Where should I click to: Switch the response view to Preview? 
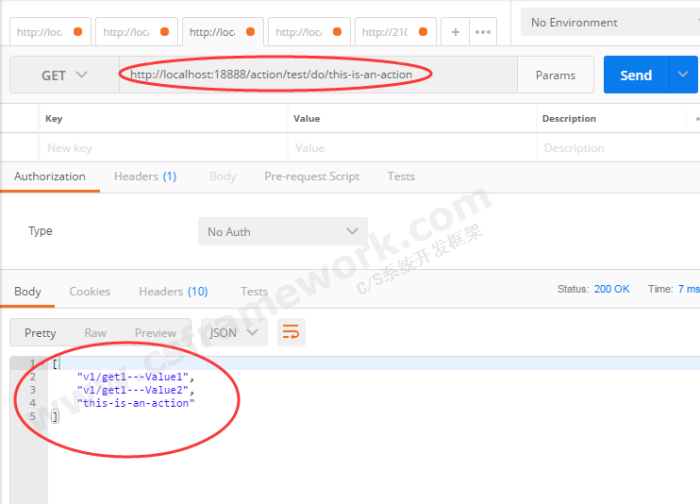155,333
